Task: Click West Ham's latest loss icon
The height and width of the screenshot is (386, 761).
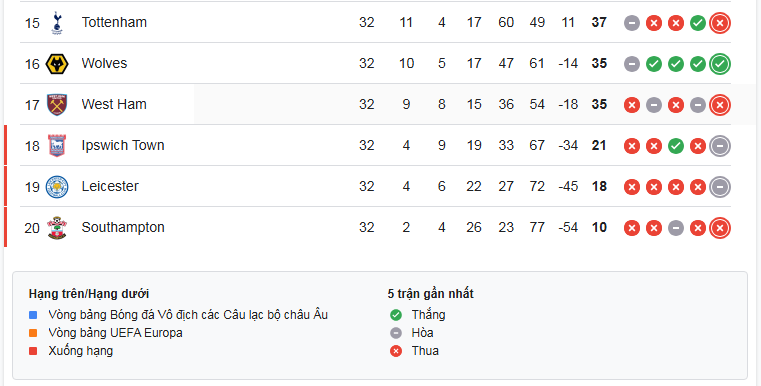Action: 720,105
